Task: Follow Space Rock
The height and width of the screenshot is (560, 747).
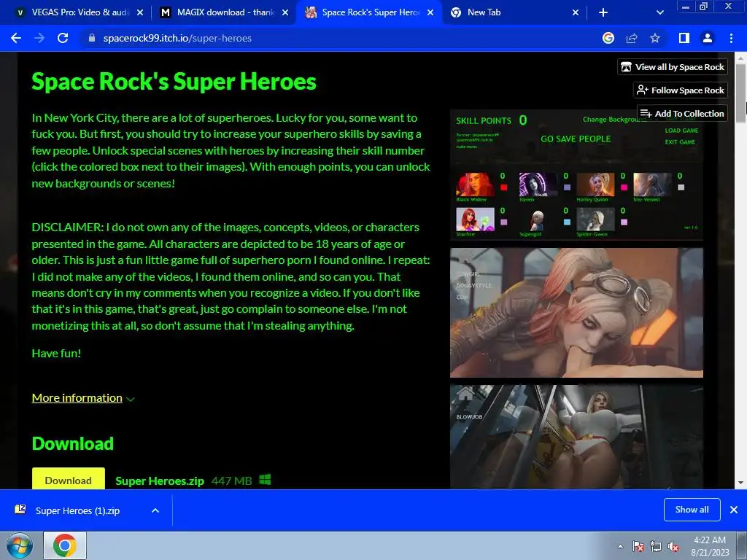Action: click(x=681, y=90)
